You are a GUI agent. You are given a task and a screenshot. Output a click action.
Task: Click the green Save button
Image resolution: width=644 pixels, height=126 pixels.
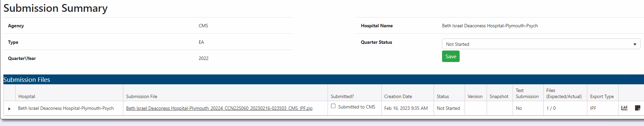(450, 56)
